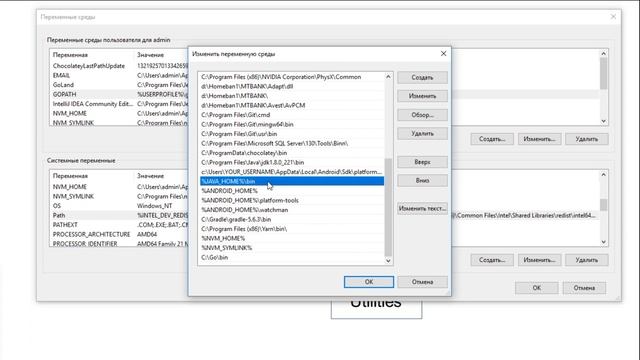The height and width of the screenshot is (360, 640).
Task: Select ChocolateyLastPathUpdate user variable row
Action: tap(119, 66)
